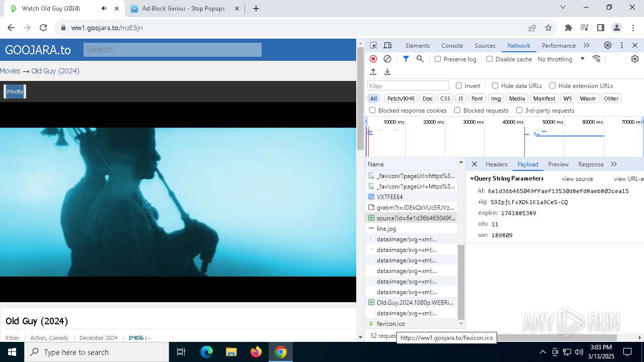Open the No throttling dropdown
644x362 pixels.
click(x=561, y=59)
